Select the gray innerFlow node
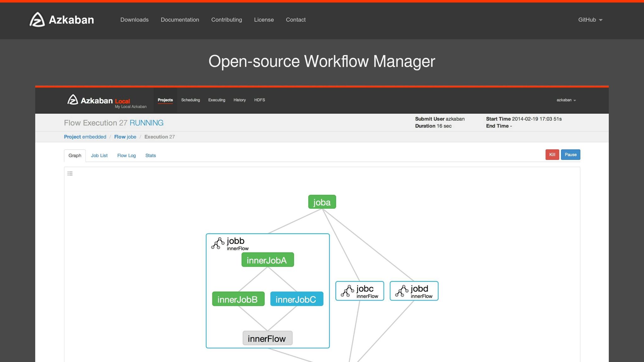Screen dimensions: 644x362 click(x=268, y=338)
